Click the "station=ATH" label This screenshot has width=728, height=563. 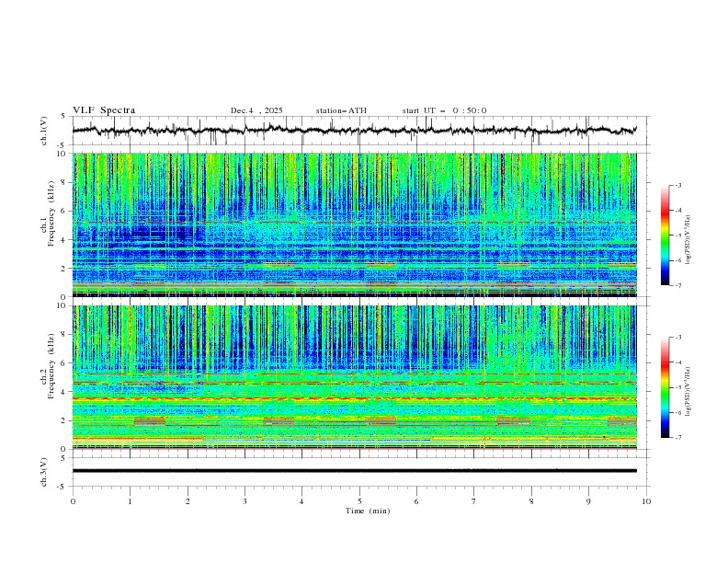pos(341,110)
